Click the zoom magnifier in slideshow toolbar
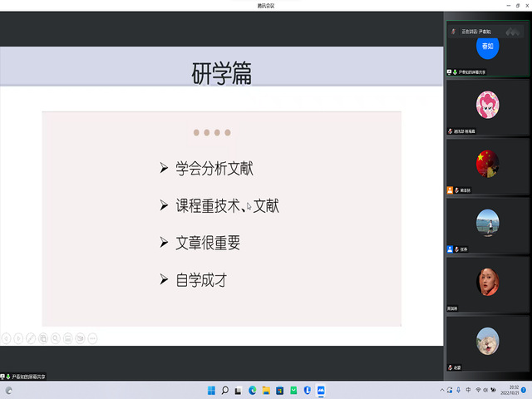Screen dimensions: 532x399 coord(56,338)
